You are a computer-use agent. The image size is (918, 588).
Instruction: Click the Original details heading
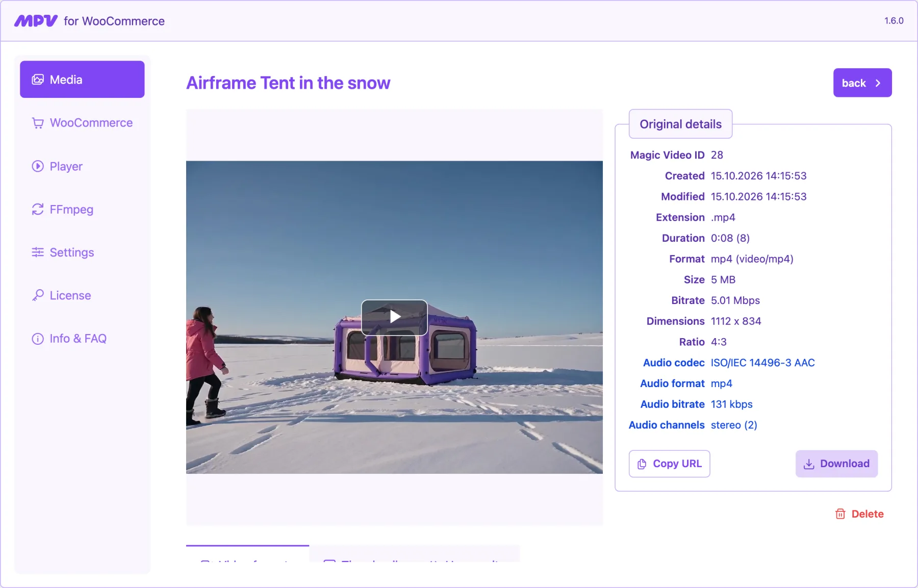pos(680,124)
